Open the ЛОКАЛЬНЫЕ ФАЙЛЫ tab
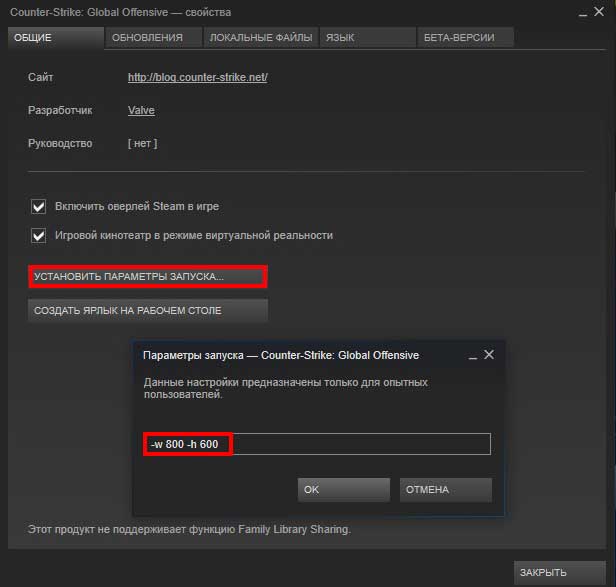 [260, 38]
